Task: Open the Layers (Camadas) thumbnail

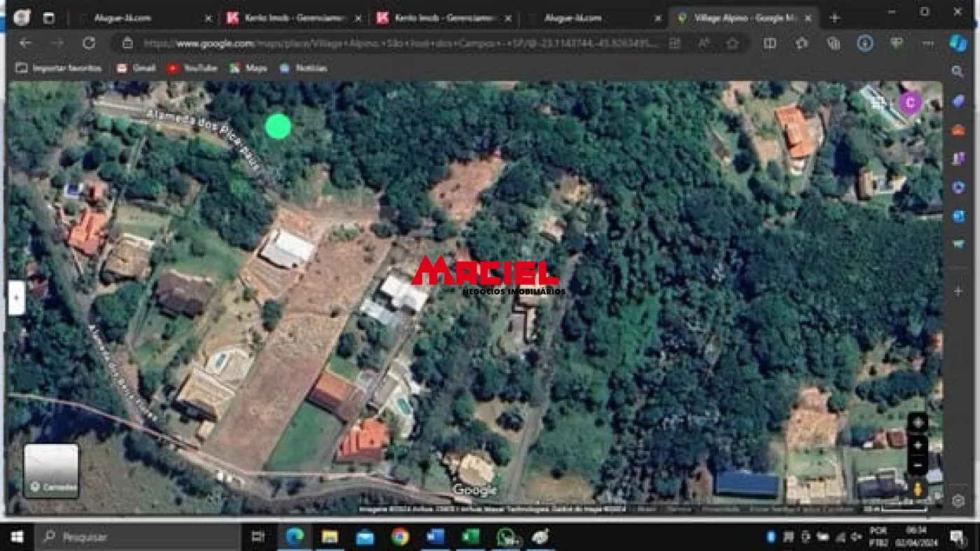Action: (x=51, y=470)
